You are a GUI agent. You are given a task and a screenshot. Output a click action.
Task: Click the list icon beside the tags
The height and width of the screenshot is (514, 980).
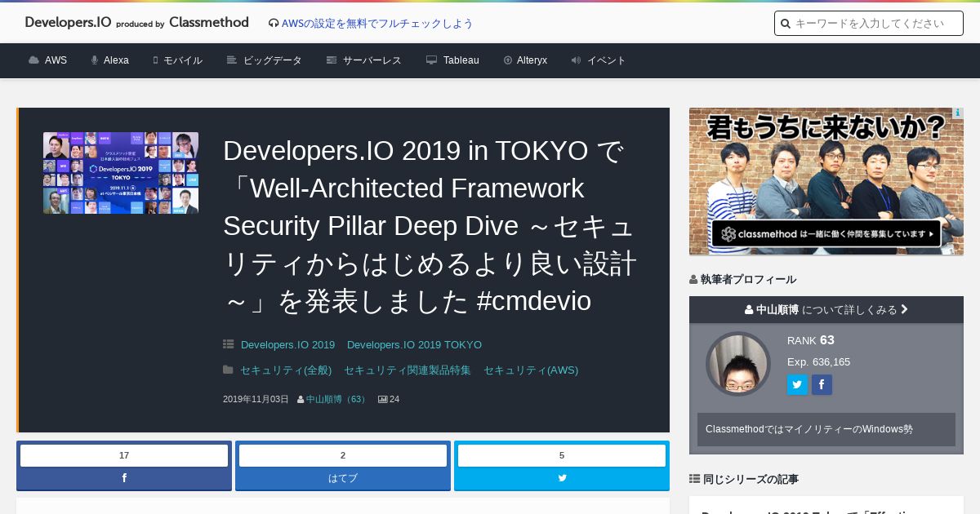229,344
